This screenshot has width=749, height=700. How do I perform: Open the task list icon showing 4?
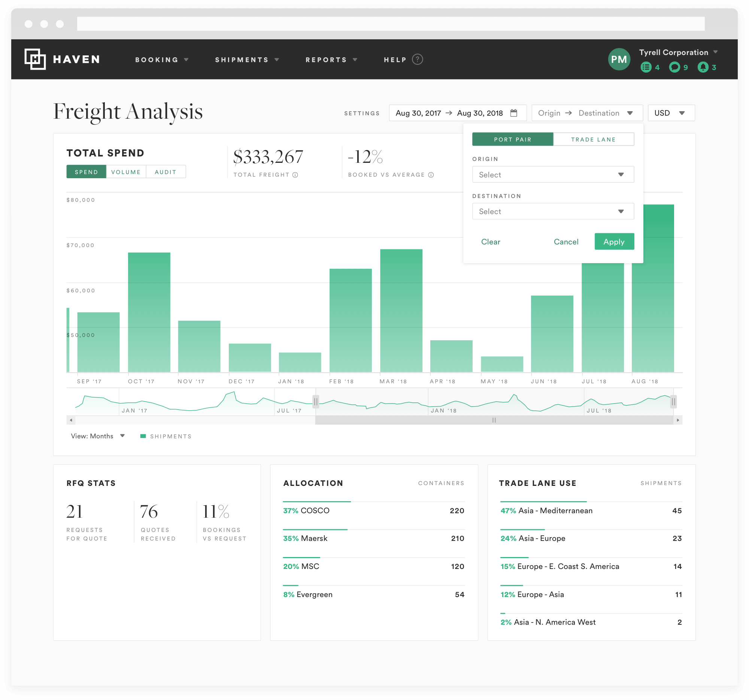coord(646,67)
